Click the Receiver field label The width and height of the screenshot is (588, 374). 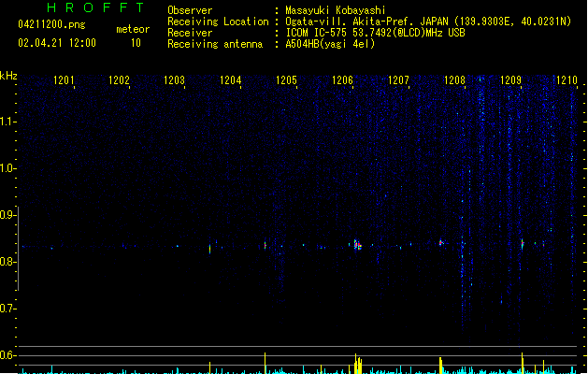click(x=190, y=33)
